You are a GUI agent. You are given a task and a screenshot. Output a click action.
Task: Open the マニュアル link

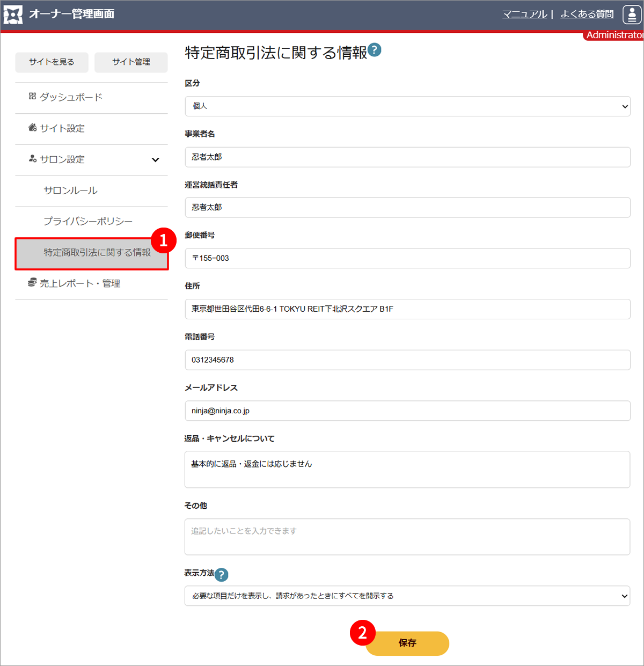coord(524,14)
